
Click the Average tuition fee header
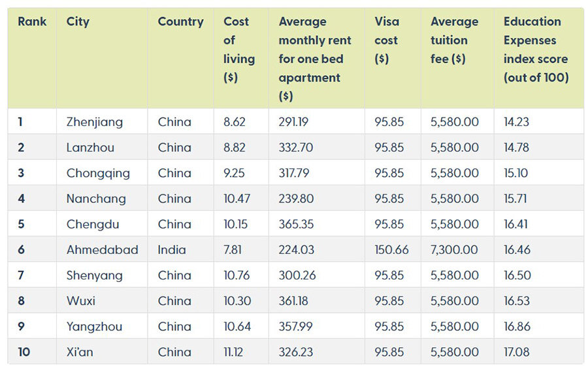pos(454,40)
